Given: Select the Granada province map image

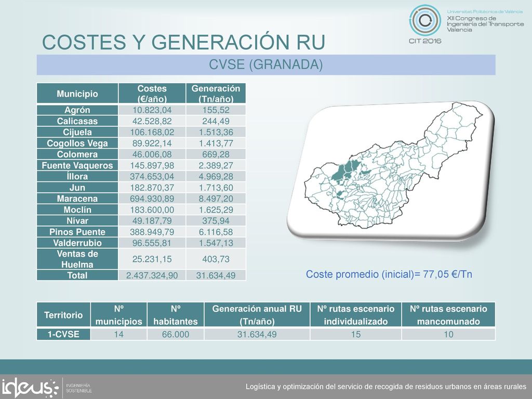Looking at the screenshot, I should click(391, 170).
